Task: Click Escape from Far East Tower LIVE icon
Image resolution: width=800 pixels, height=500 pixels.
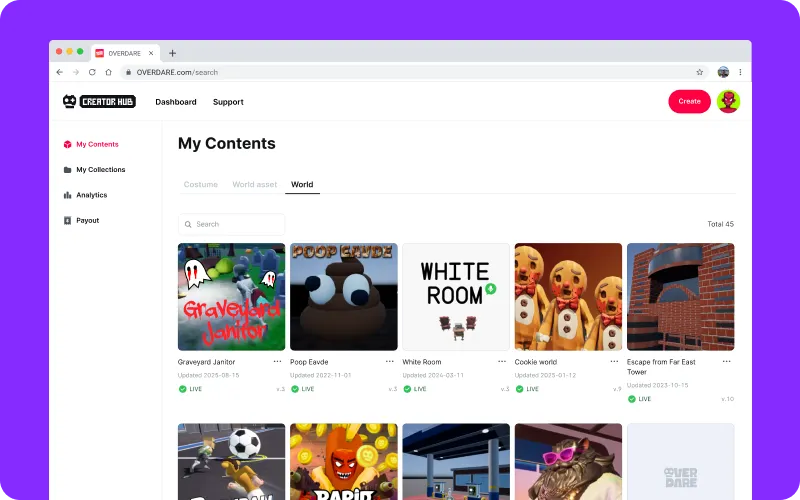Action: 632,399
